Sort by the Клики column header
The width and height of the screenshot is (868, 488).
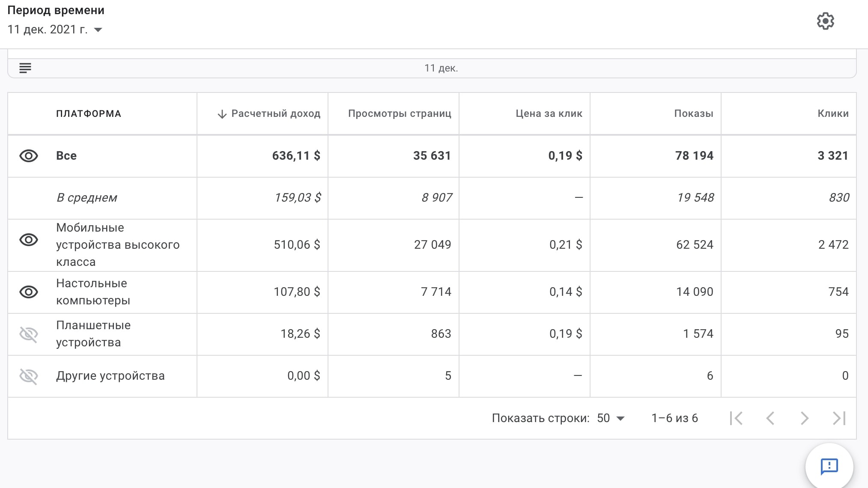pyautogui.click(x=832, y=113)
